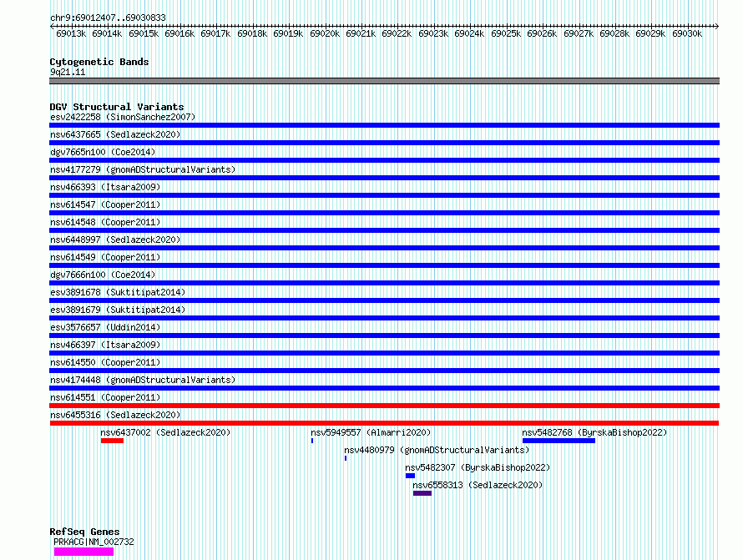The width and height of the screenshot is (743, 560).
Task: Click the esv3891678 (Suktitipat2014) label
Action: pos(118,292)
